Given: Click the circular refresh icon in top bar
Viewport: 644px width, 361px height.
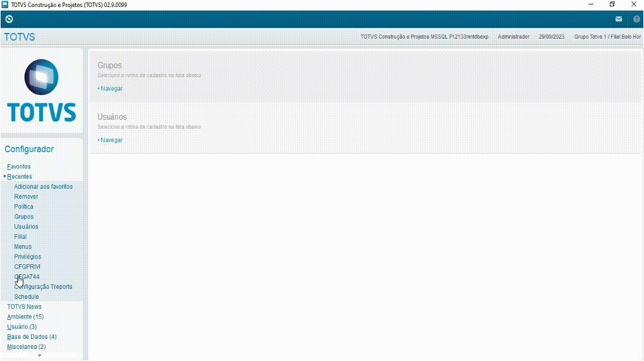Looking at the screenshot, I should (x=9, y=19).
